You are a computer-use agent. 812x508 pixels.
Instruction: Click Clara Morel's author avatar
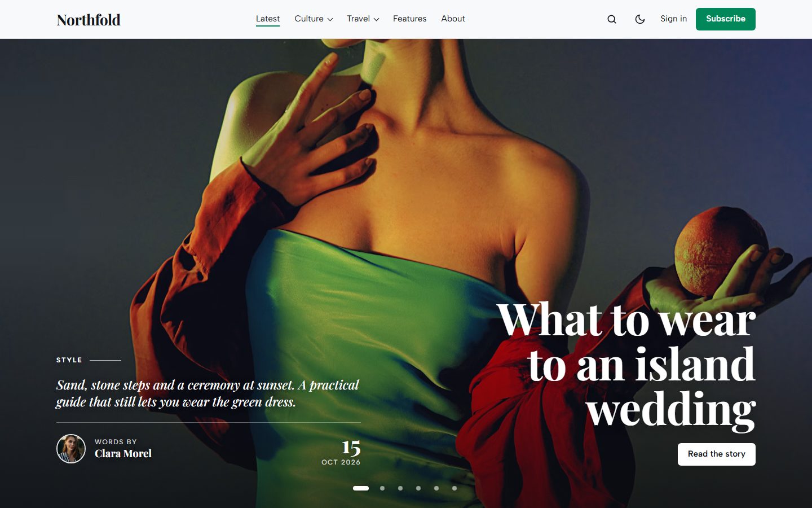coord(71,449)
